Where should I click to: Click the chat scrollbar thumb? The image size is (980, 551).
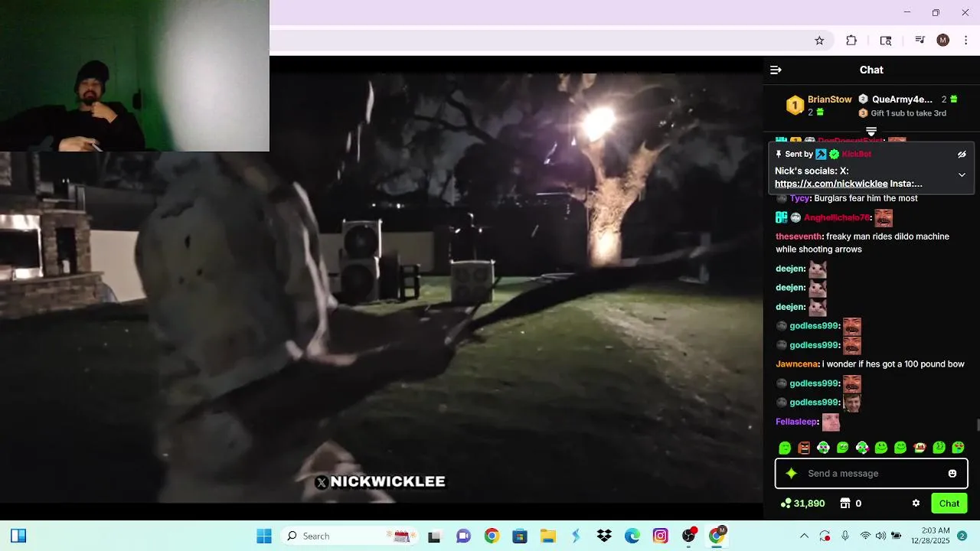[978, 425]
